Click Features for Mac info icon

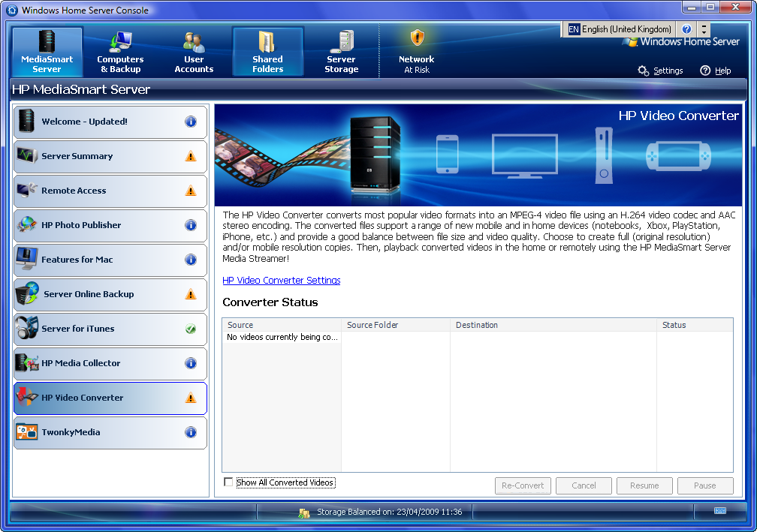(x=191, y=260)
